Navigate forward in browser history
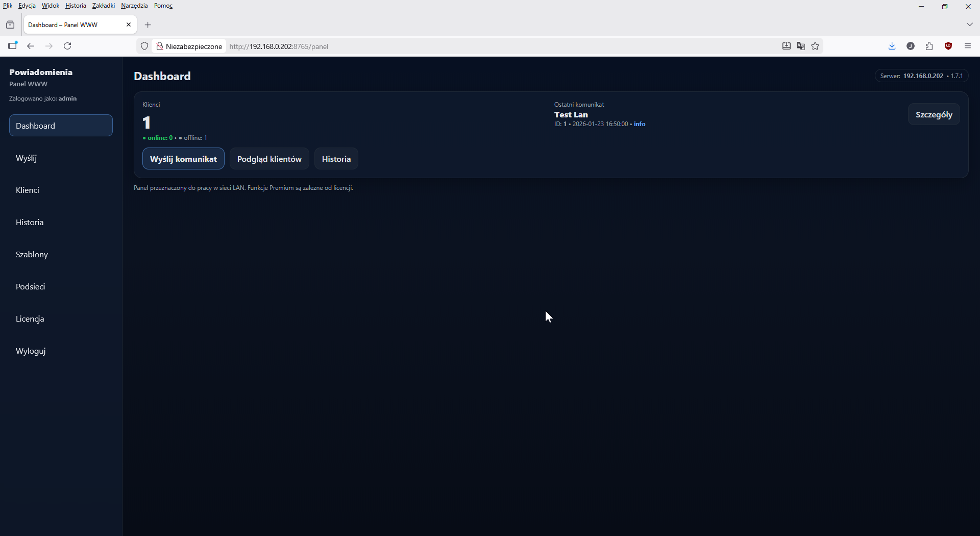The width and height of the screenshot is (980, 536). click(48, 46)
